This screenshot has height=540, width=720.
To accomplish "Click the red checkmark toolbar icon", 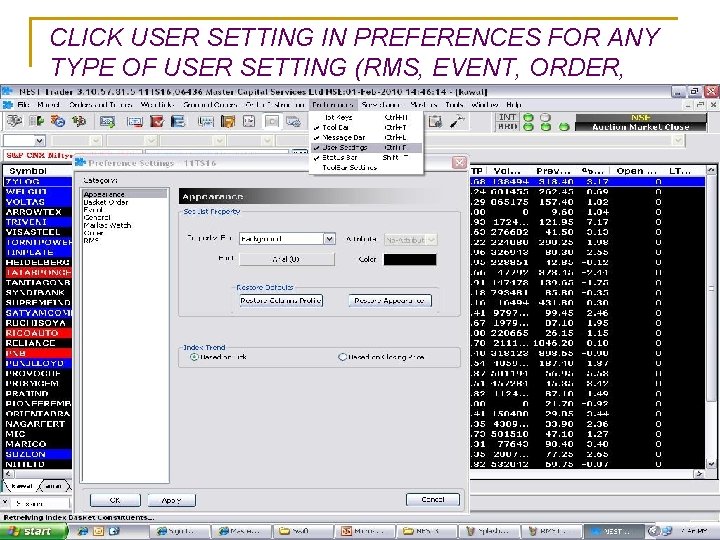I will (x=157, y=122).
